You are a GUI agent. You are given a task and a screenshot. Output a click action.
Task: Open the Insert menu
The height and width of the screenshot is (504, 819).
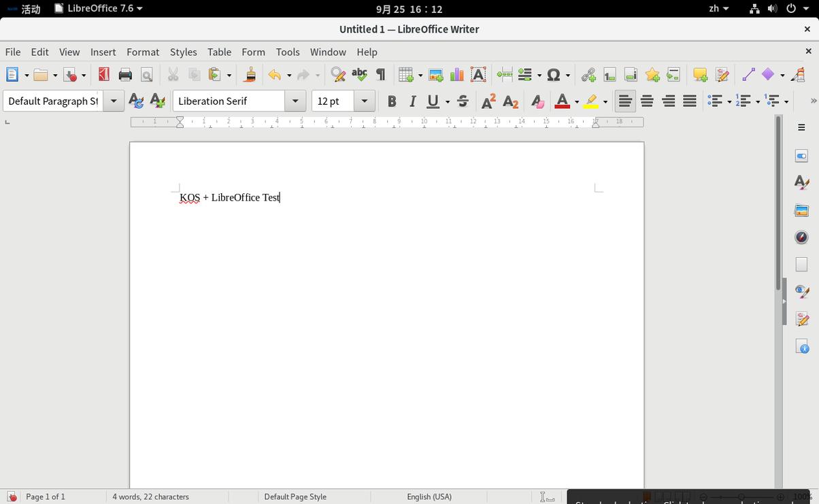(103, 52)
